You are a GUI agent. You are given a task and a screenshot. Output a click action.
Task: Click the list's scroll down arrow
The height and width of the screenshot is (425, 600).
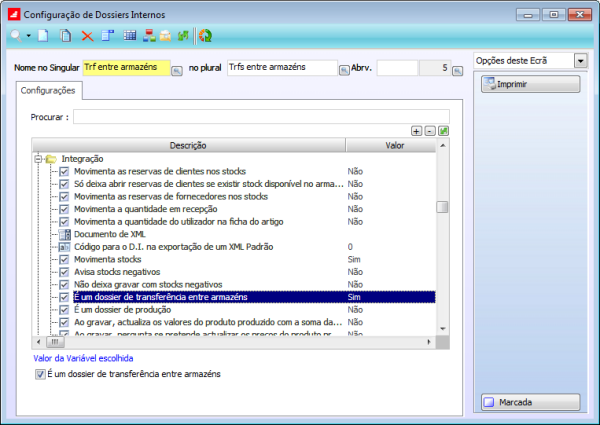click(x=443, y=329)
